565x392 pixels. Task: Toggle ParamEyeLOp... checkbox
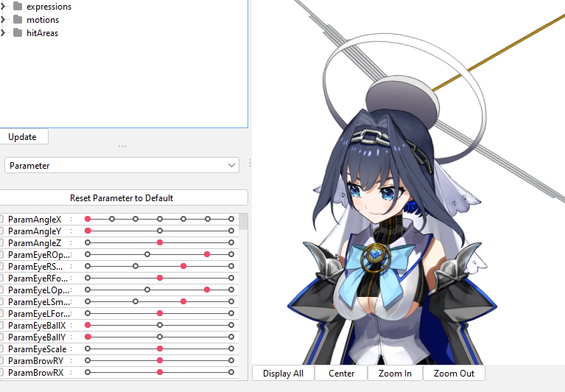[1, 290]
